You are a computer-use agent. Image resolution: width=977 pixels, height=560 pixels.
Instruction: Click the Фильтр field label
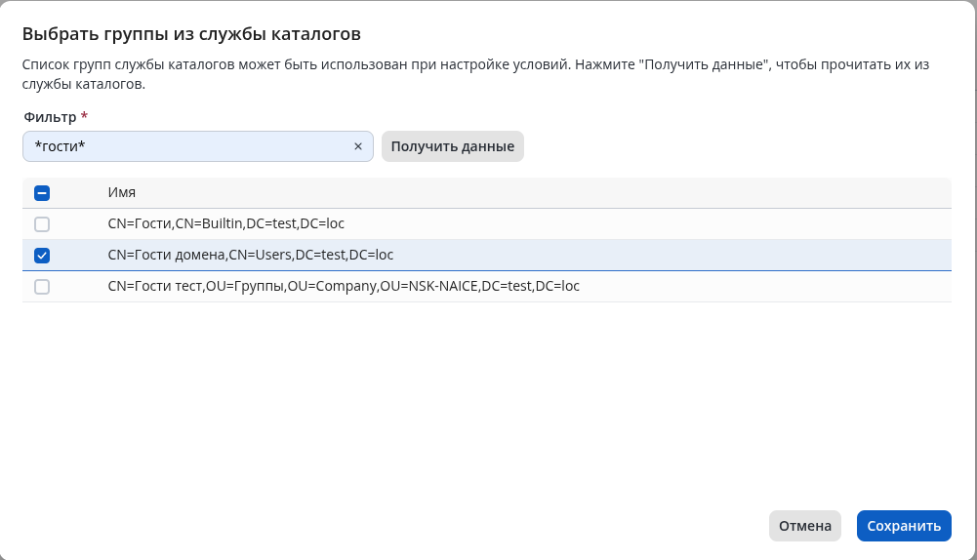[x=50, y=117]
